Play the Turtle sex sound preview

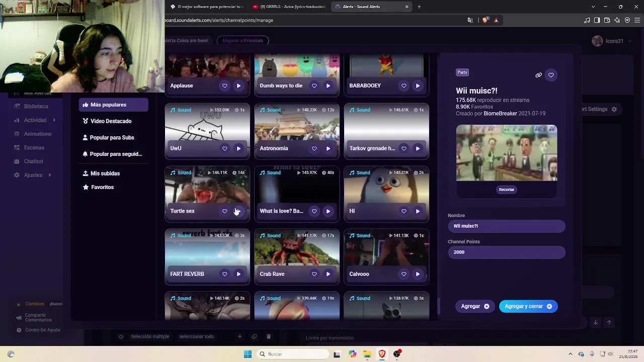pos(238,211)
